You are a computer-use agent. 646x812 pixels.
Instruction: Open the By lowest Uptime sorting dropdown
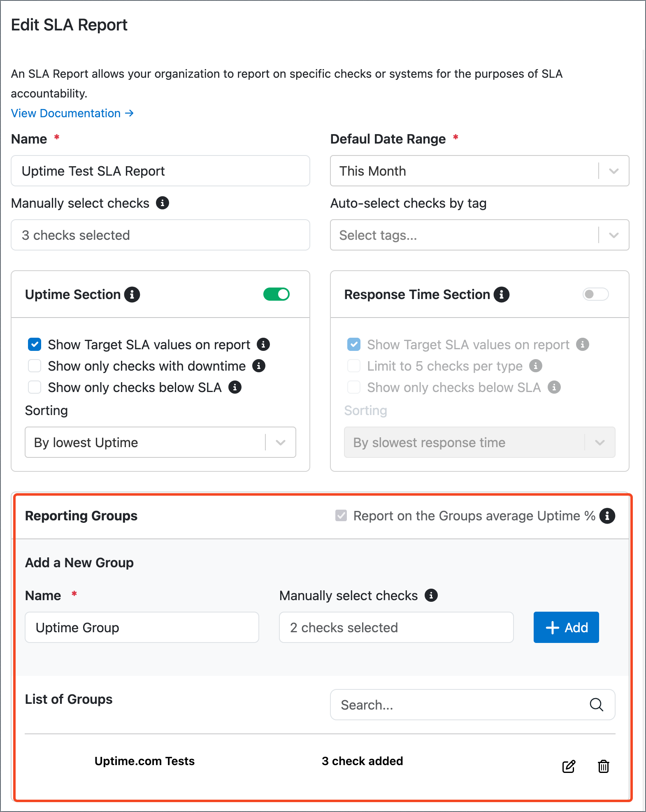pyautogui.click(x=160, y=442)
